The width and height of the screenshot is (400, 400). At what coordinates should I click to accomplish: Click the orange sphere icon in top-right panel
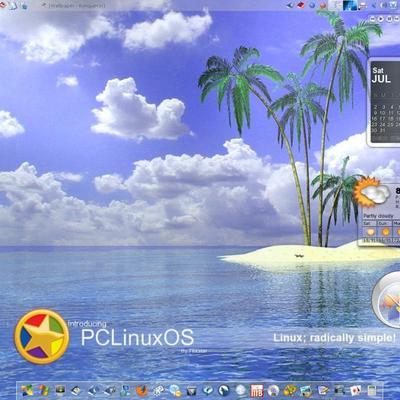(x=323, y=5)
